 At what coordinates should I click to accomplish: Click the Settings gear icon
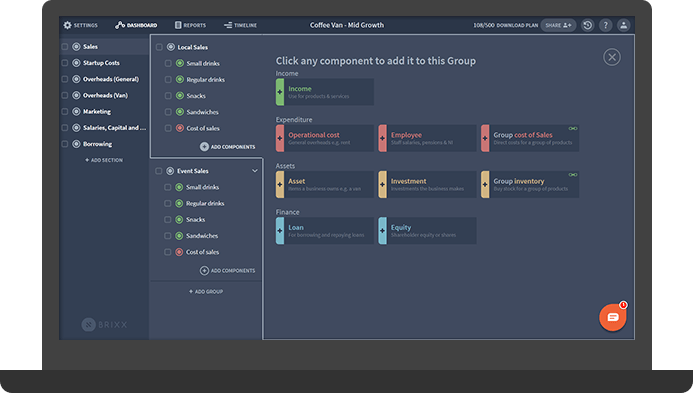coord(67,25)
